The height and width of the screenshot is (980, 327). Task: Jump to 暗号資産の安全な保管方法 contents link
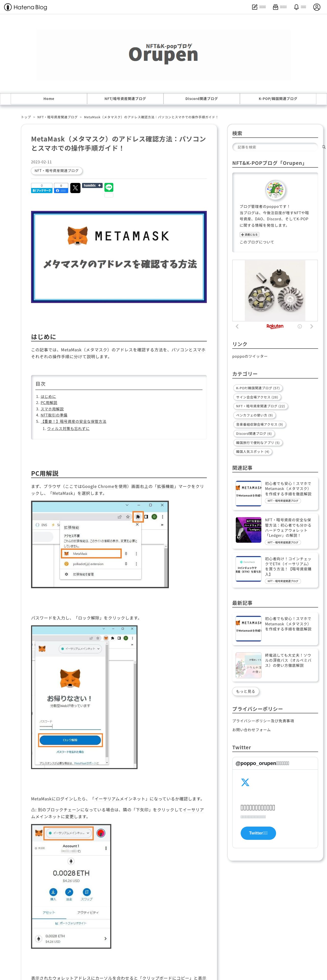tap(73, 422)
